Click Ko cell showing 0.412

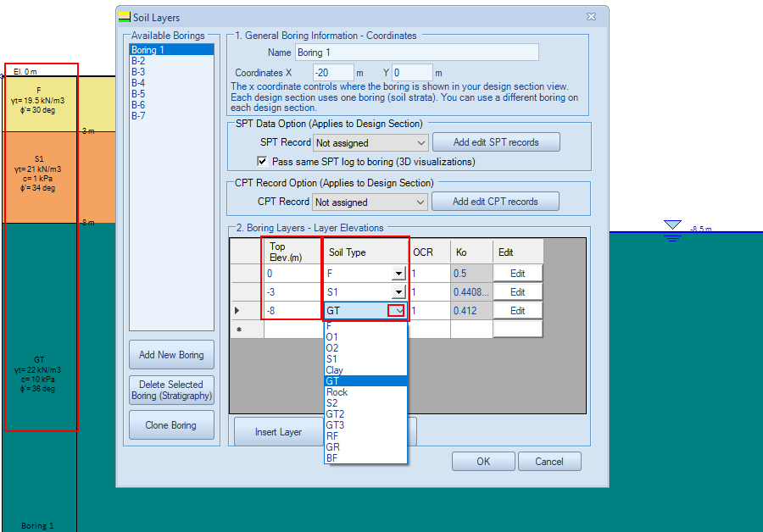click(x=471, y=311)
